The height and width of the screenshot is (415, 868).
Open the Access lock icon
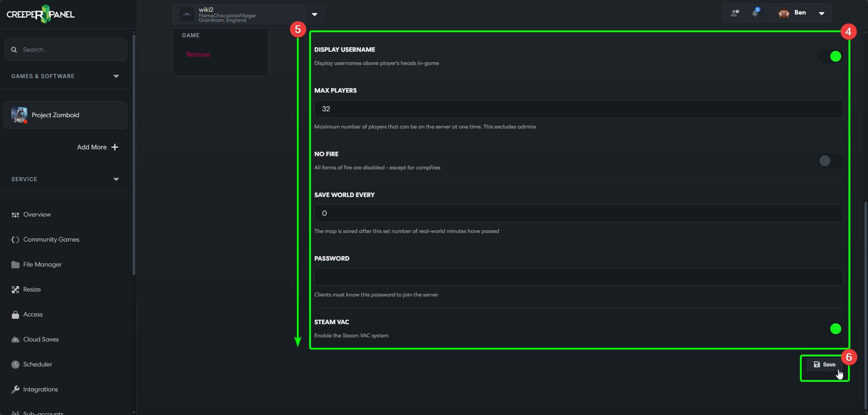click(x=15, y=314)
